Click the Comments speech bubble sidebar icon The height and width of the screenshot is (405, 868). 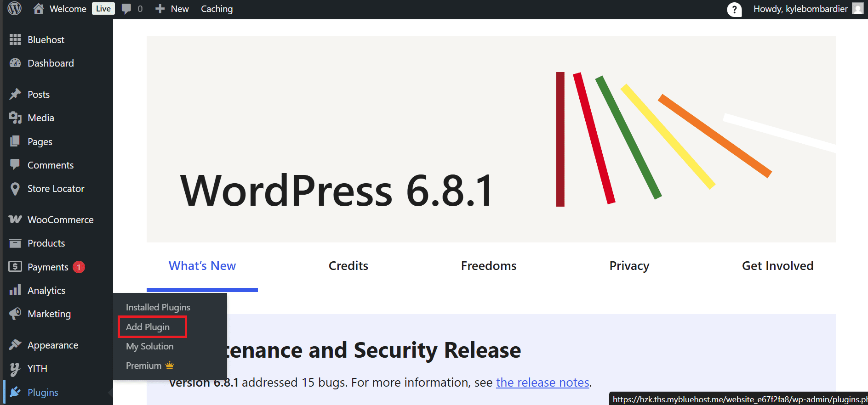click(x=15, y=164)
